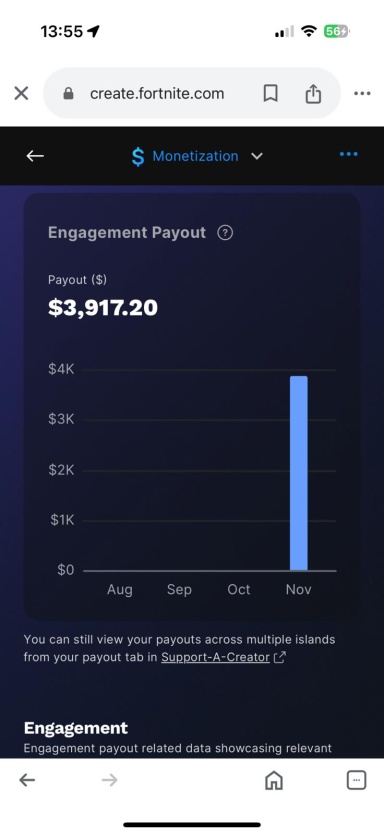Click the external link icon beside Support-A-Creator
The width and height of the screenshot is (384, 835).
click(x=280, y=658)
